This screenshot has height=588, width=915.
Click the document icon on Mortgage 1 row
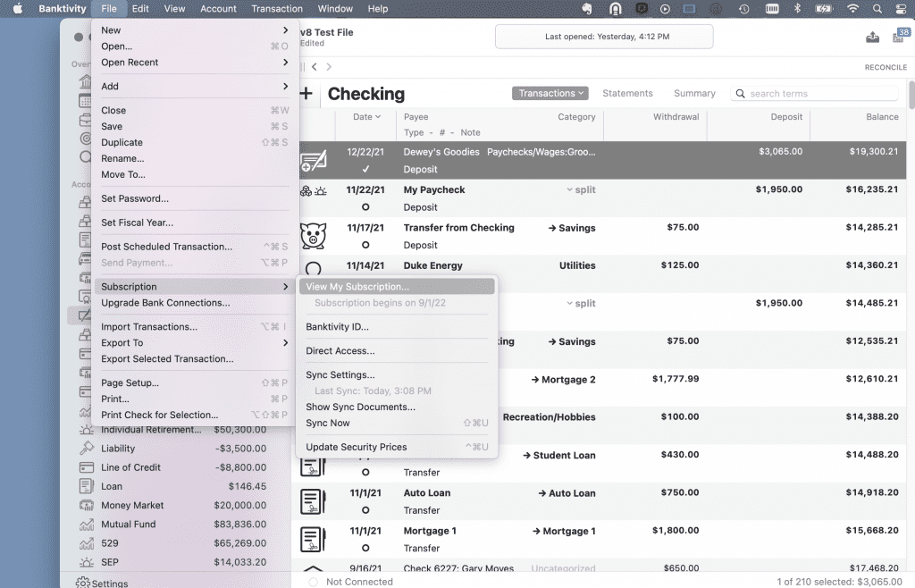point(312,539)
